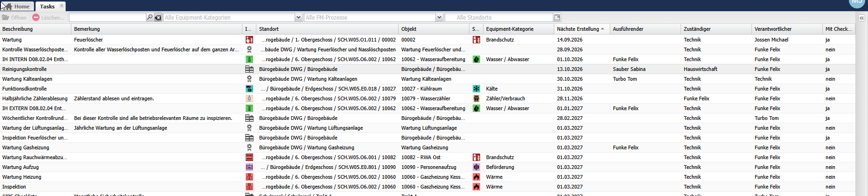Click the water drop icon in the IH INTERN row
Image resolution: width=868 pixels, height=196 pixels.
pos(476,59)
